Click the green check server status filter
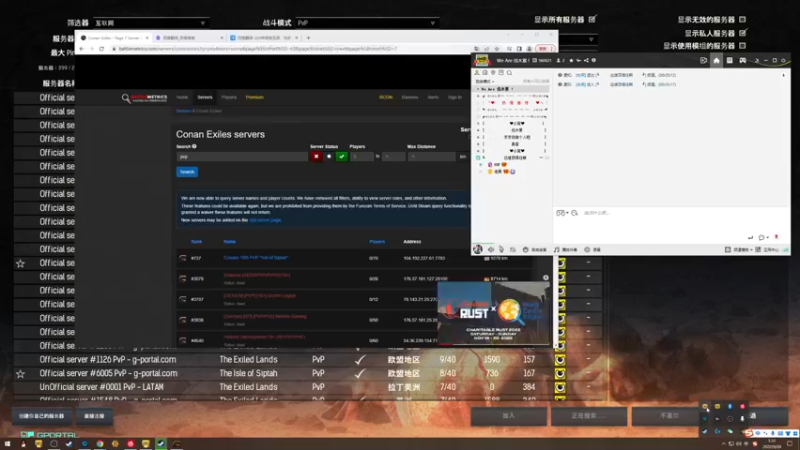800x450 pixels. pyautogui.click(x=342, y=157)
